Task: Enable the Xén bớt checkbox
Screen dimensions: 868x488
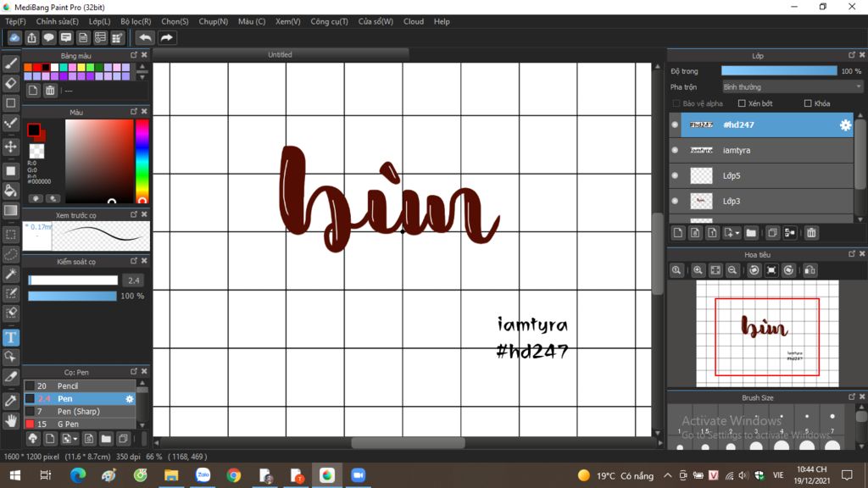Action: 742,103
